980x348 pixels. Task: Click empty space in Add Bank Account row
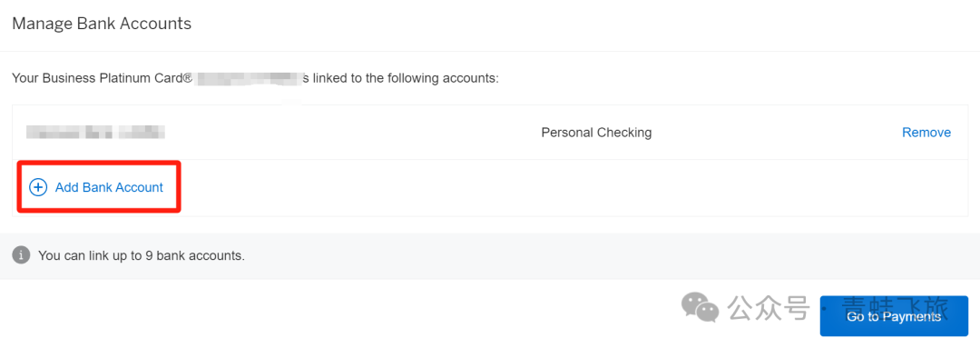(x=563, y=188)
